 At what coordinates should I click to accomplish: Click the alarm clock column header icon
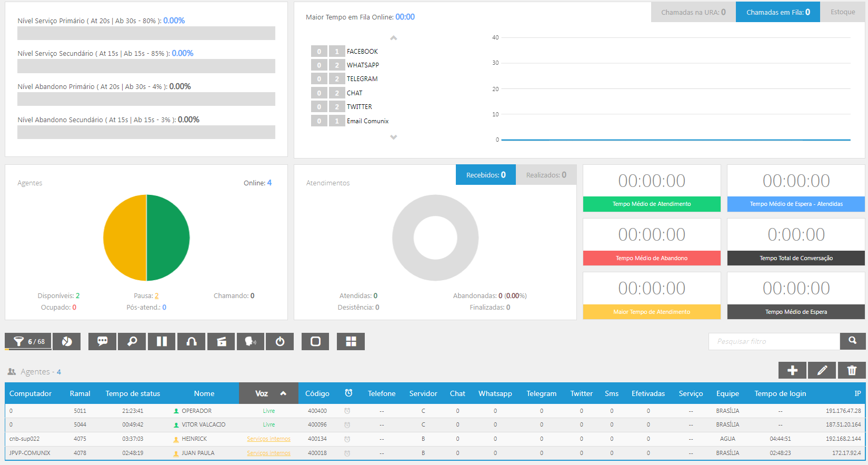point(348,393)
